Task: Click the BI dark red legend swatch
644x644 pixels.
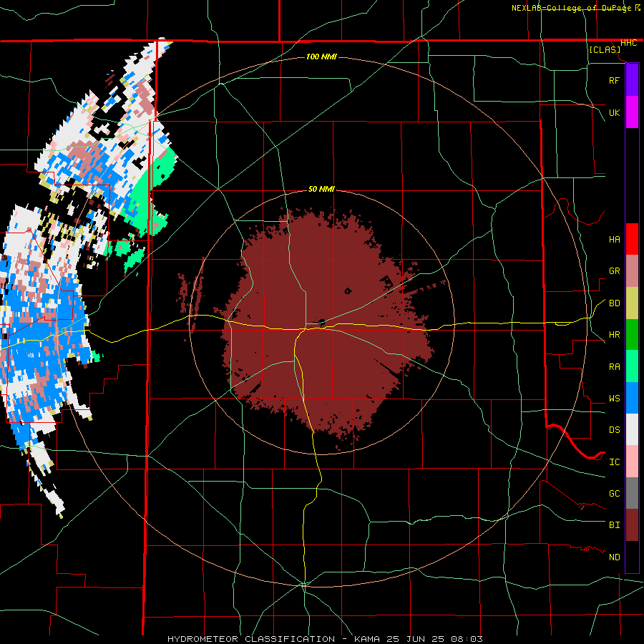Action: 632,525
